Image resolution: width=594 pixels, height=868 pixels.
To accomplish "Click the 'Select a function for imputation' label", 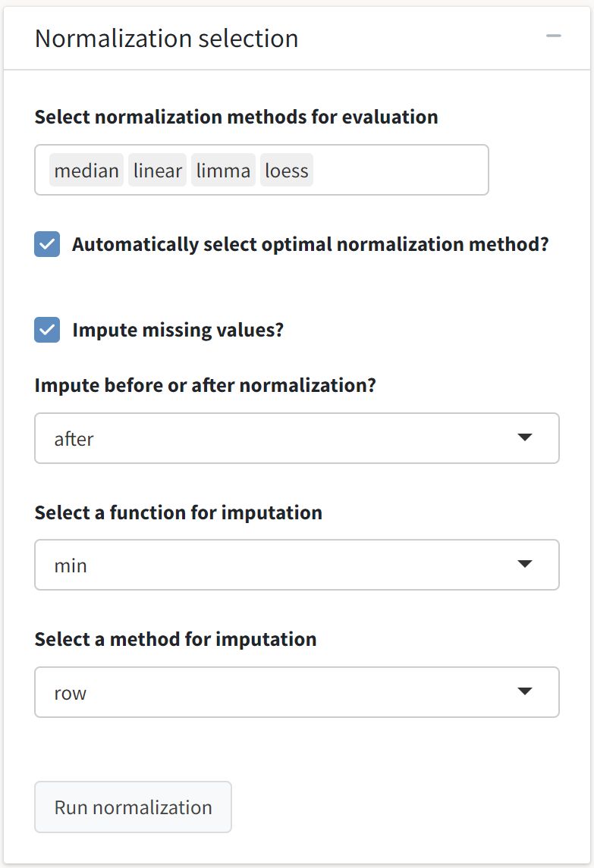I will pos(178,513).
